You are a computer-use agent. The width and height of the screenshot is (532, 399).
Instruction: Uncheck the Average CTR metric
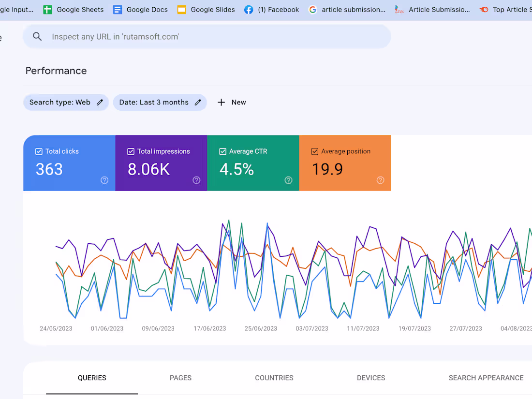(222, 151)
